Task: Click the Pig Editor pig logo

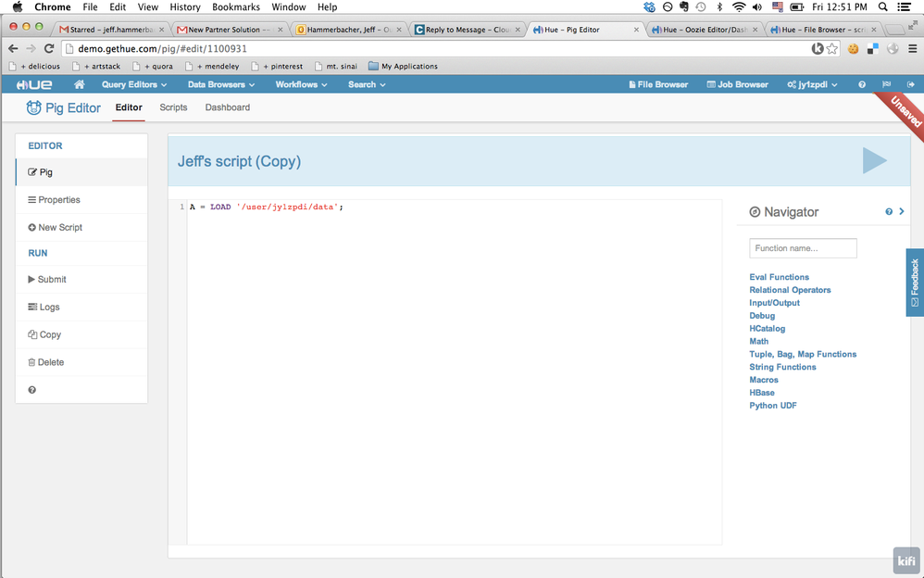Action: (33, 107)
